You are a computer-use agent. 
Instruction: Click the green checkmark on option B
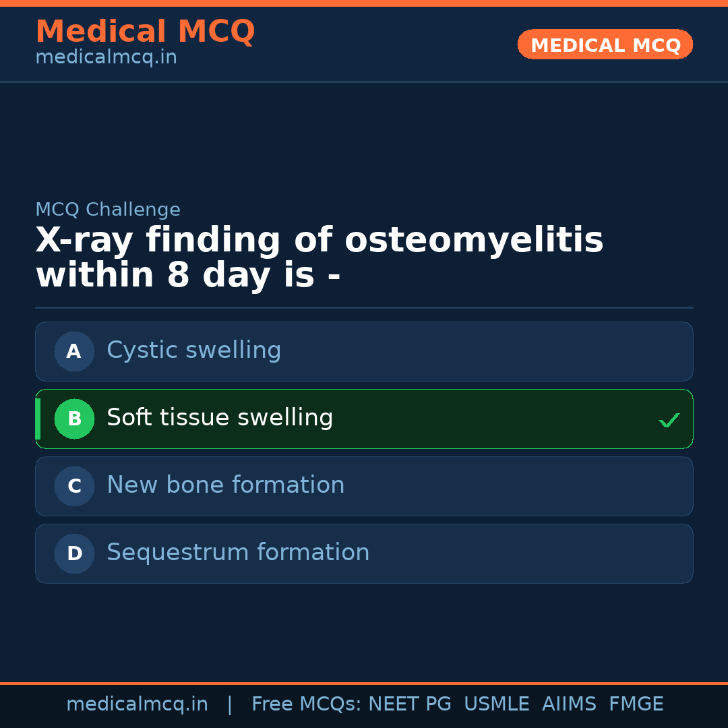click(669, 420)
